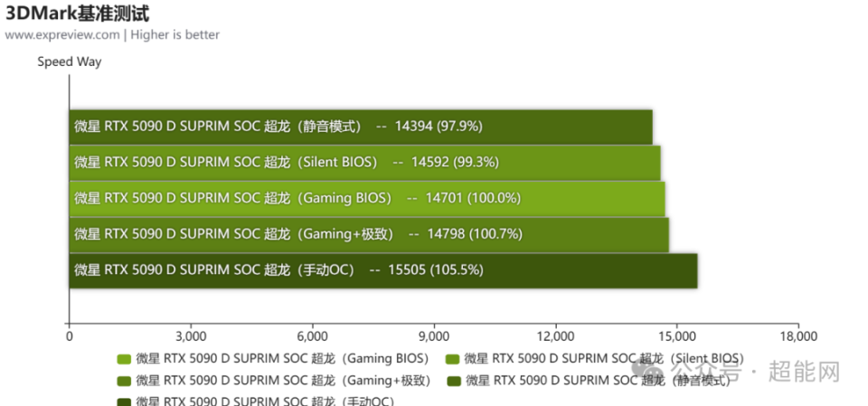Click the Gaming+极致 legend label

(283, 381)
